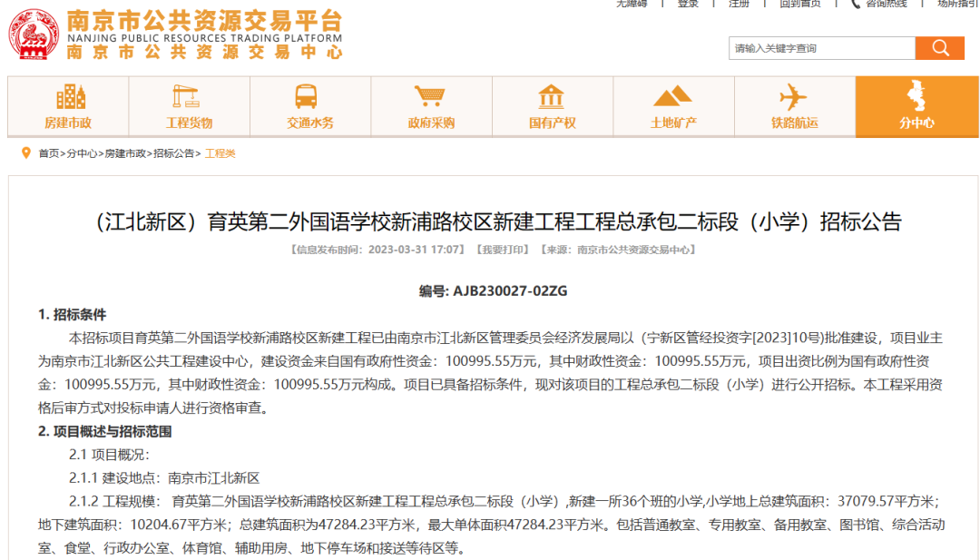Screen dimensions: 980x560
Task: Open the 政府采购 shopping cart category
Action: coord(431,106)
